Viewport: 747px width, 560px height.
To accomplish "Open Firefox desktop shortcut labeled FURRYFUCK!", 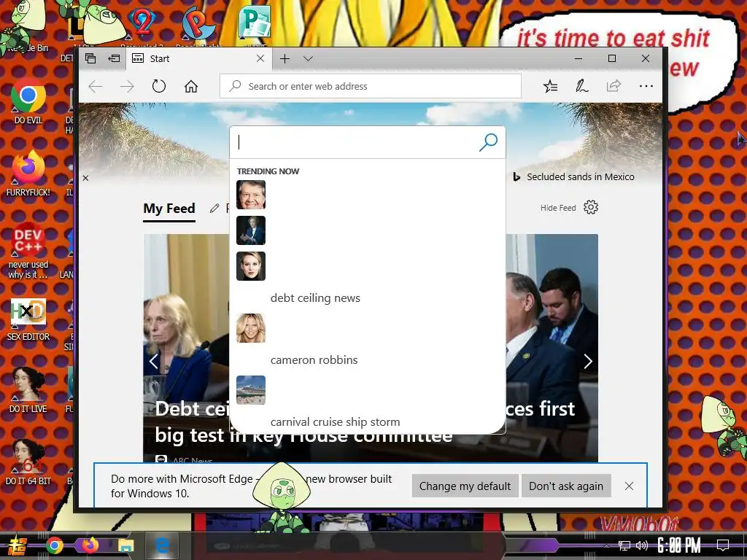I will click(x=28, y=174).
